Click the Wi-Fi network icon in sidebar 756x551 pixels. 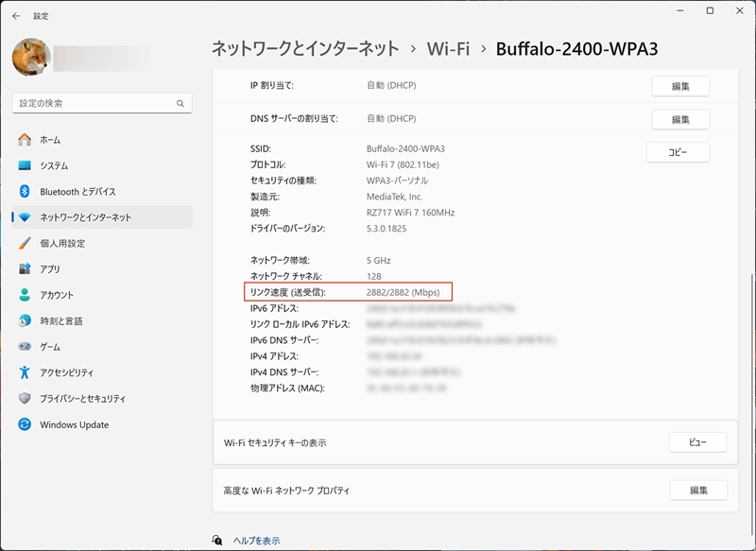[x=25, y=217]
